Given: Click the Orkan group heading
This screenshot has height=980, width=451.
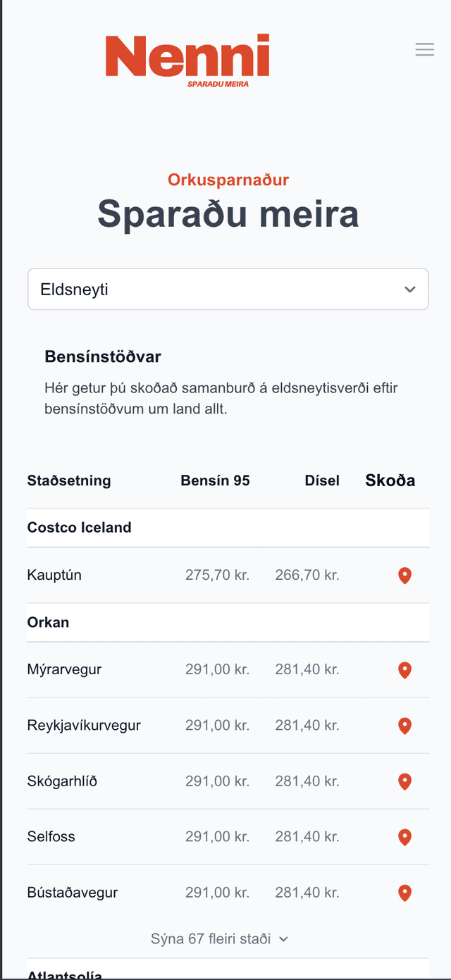Looking at the screenshot, I should (x=48, y=623).
